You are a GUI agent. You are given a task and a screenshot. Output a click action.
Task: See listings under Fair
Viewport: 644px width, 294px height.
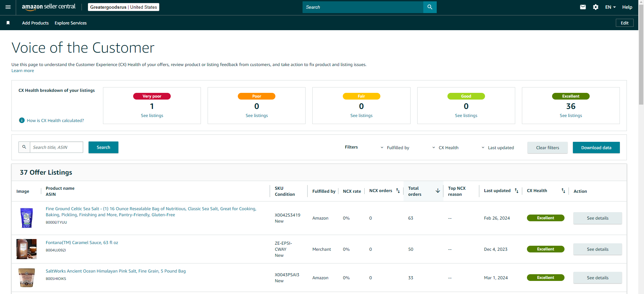click(361, 115)
